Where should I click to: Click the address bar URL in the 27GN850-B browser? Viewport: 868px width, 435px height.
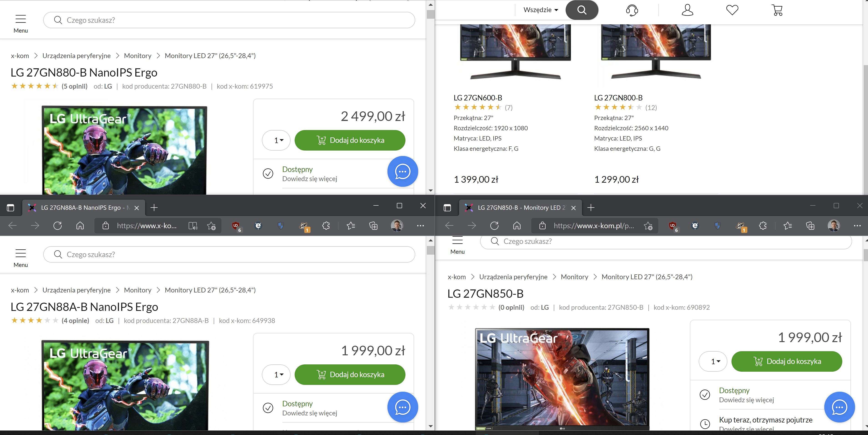(x=594, y=226)
